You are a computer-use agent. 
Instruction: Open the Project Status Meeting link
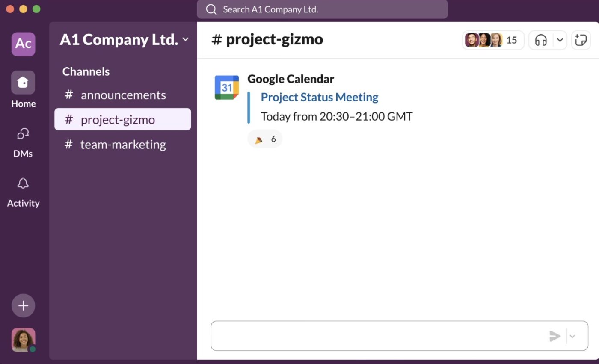(319, 97)
